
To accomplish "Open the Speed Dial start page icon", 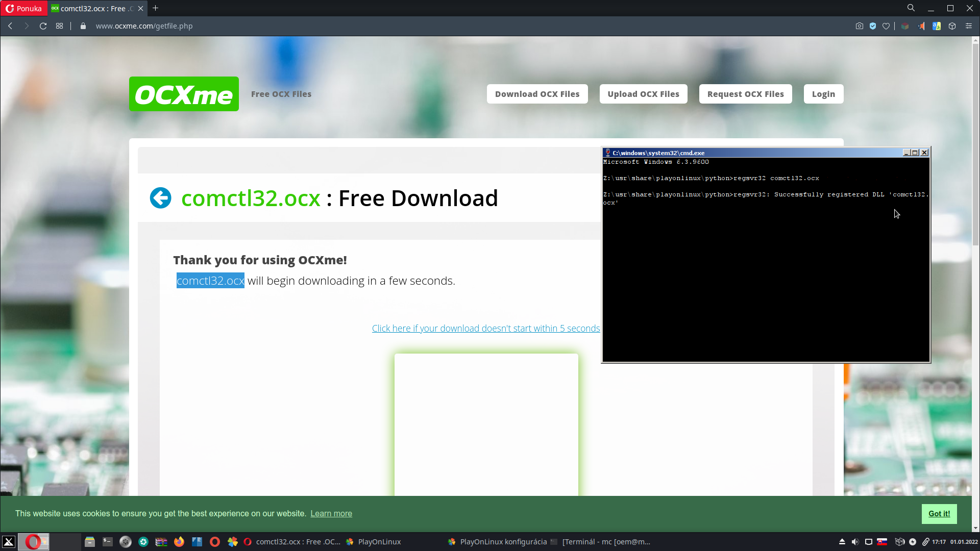I will pyautogui.click(x=60, y=26).
